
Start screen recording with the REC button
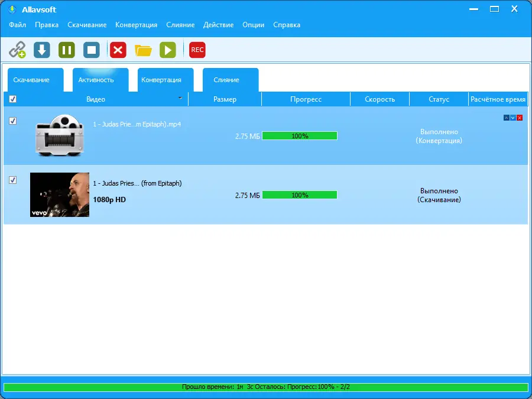[x=197, y=50]
